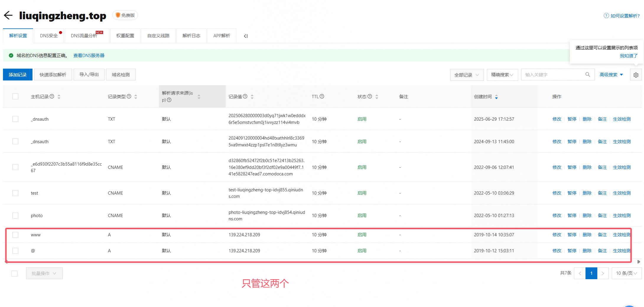Select page 1 in pagination
The image size is (644, 307).
[x=591, y=273]
